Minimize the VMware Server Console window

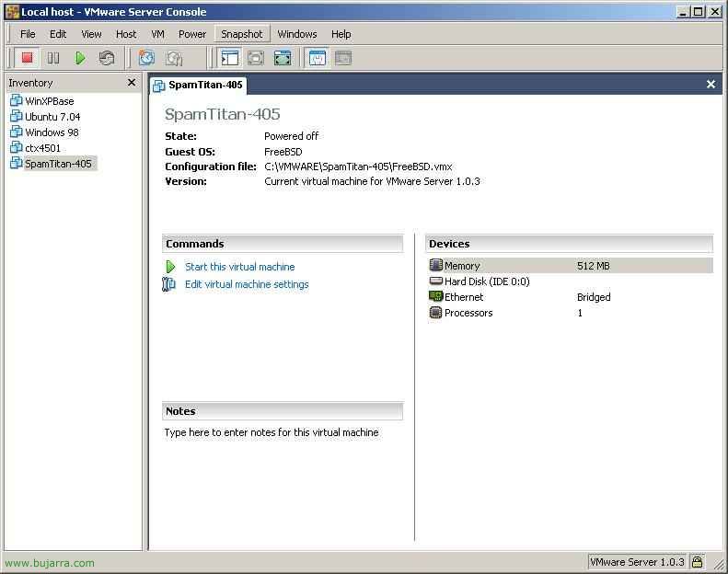(x=683, y=12)
